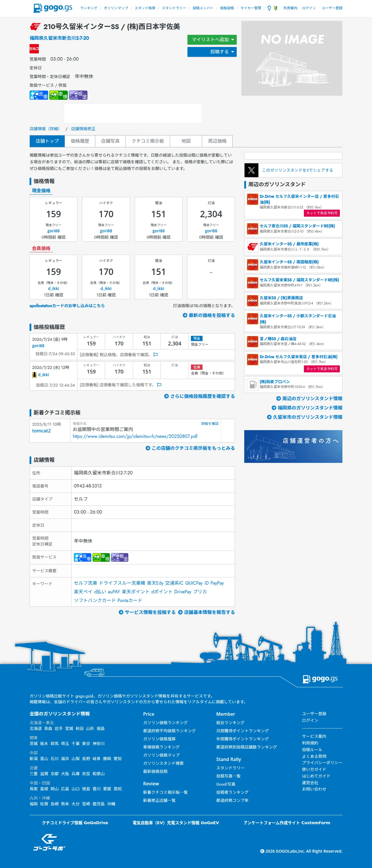Open ガソリン価格ランキング in the footer
372x868 pixels.
(x=165, y=723)
